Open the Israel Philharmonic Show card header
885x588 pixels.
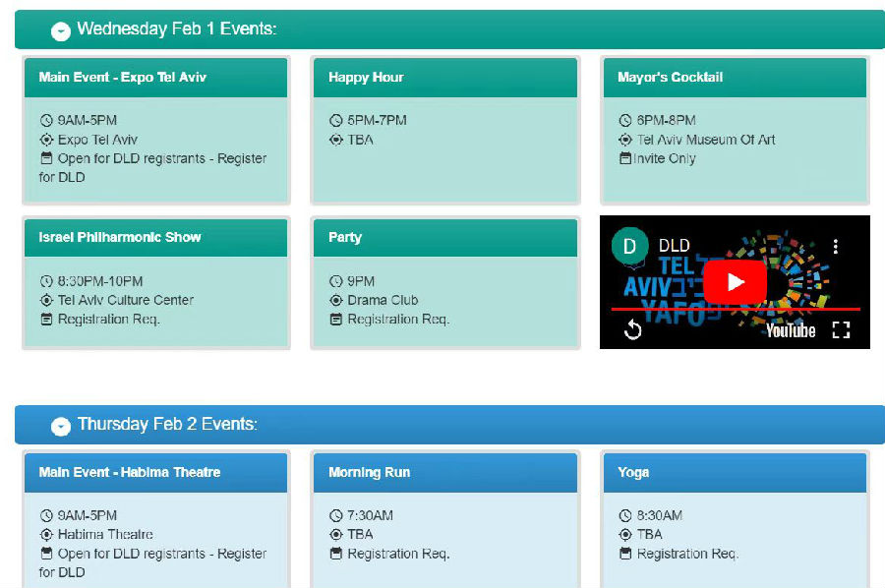point(155,238)
